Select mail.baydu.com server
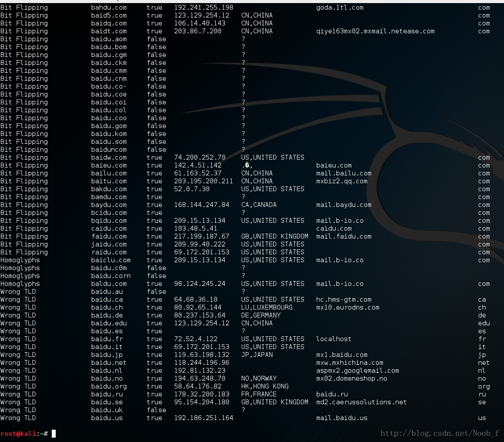 click(343, 205)
